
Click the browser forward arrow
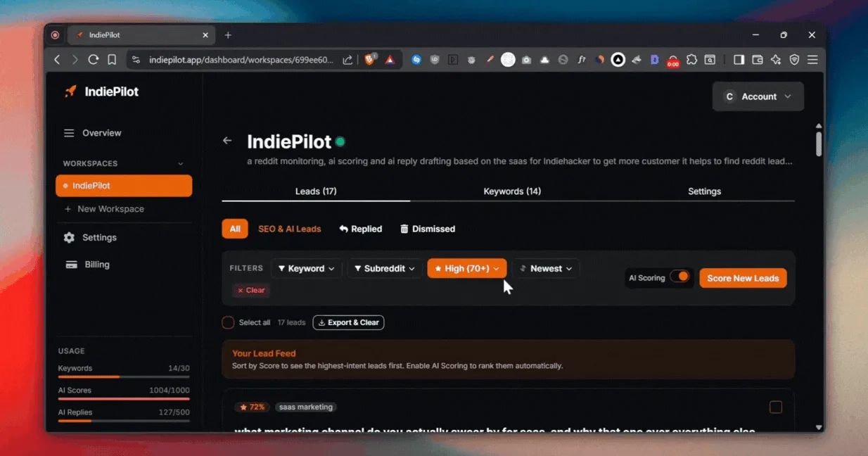click(x=75, y=60)
